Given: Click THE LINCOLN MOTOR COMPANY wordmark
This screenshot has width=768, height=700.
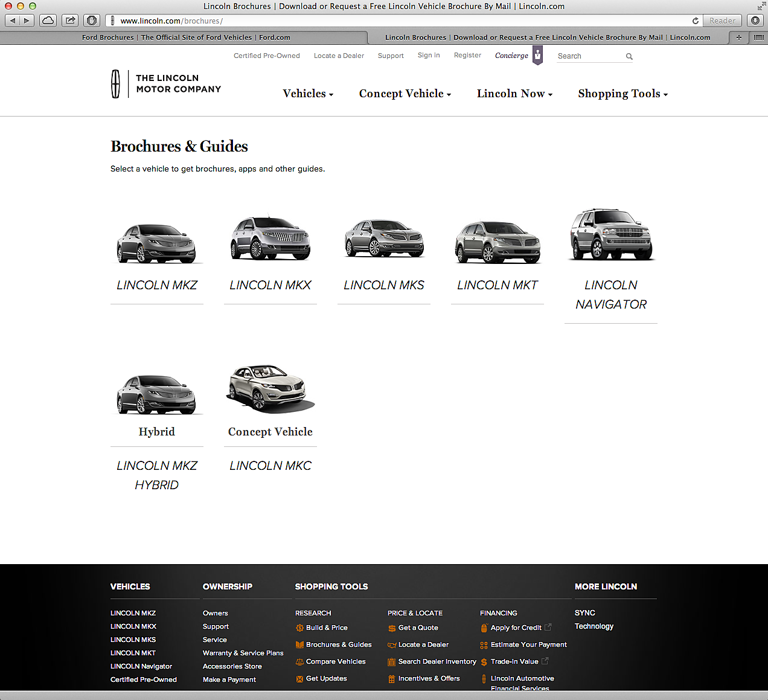Looking at the screenshot, I should [179, 83].
